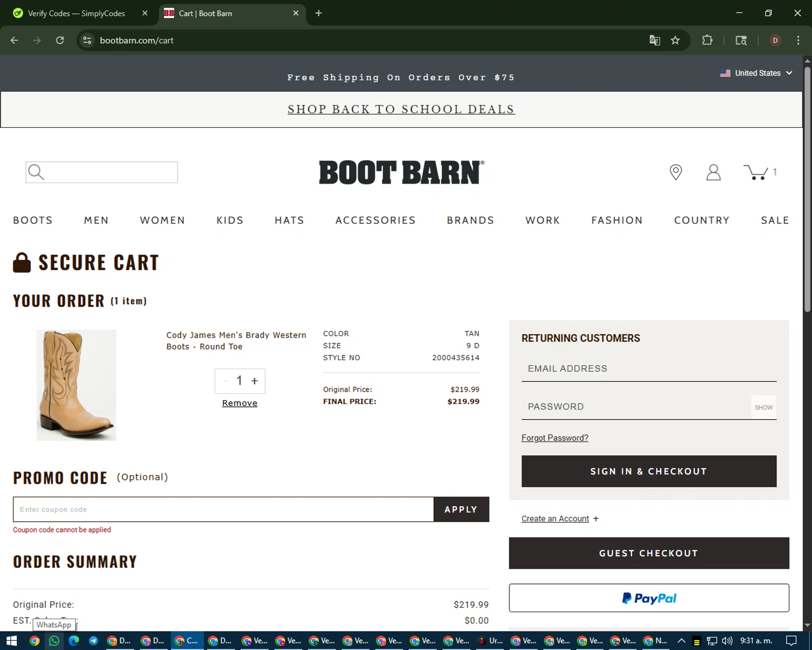Click the Enter coupon code field
The height and width of the screenshot is (650, 812).
223,509
